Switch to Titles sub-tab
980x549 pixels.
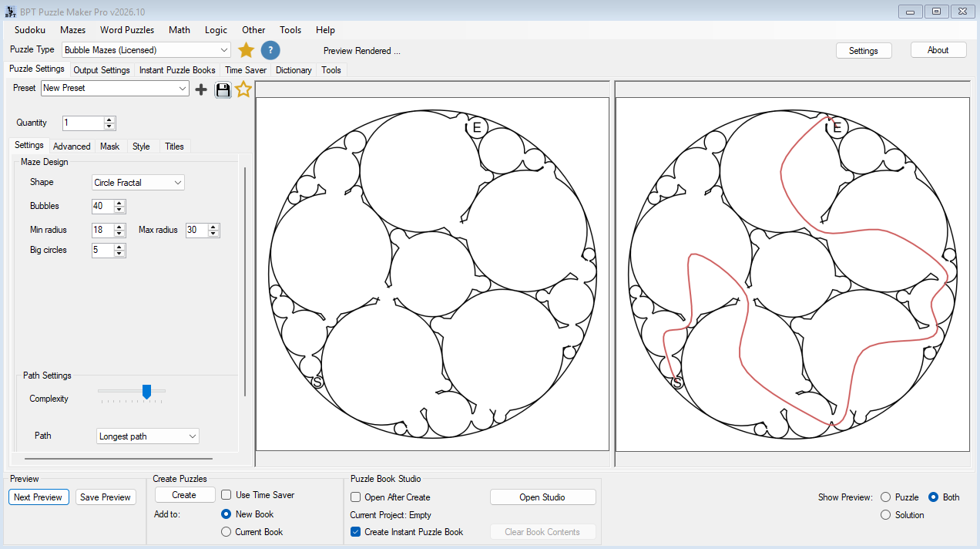coord(175,147)
